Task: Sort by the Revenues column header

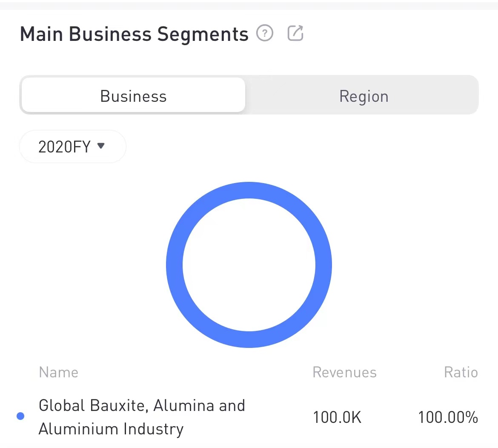Action: click(344, 373)
